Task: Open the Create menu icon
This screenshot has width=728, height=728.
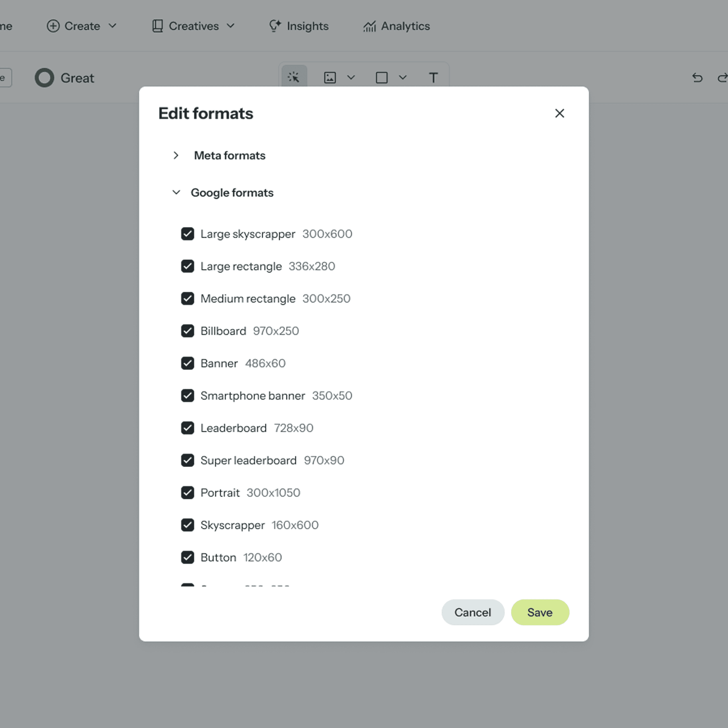Action: tap(53, 26)
